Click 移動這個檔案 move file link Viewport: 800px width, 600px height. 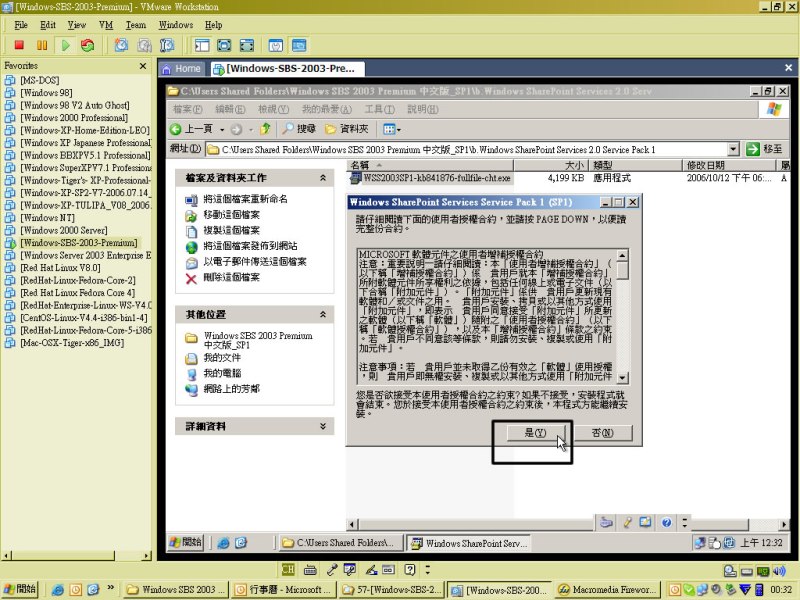point(232,215)
